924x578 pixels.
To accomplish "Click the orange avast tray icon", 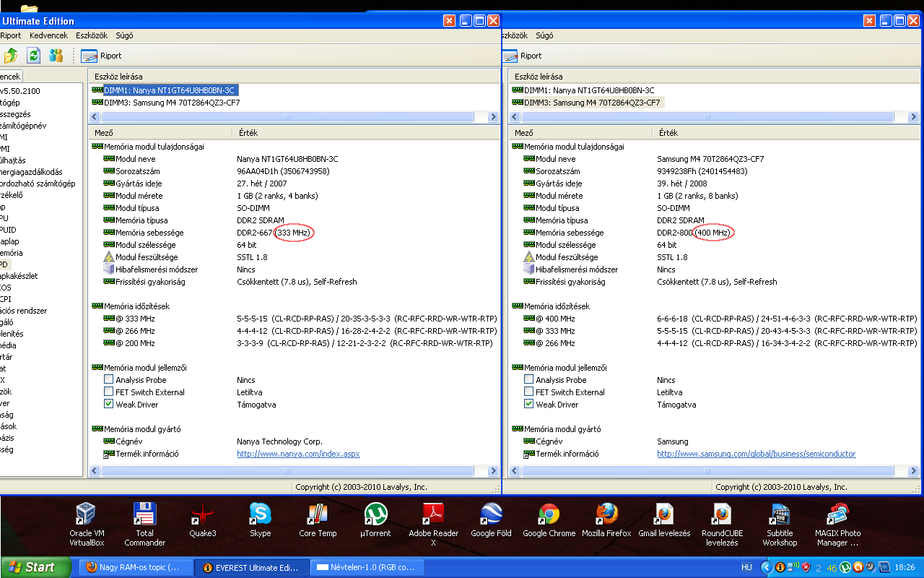I will 858,568.
